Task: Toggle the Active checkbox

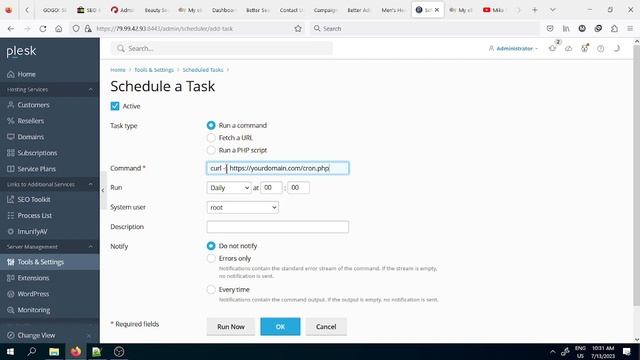Action: (x=115, y=106)
